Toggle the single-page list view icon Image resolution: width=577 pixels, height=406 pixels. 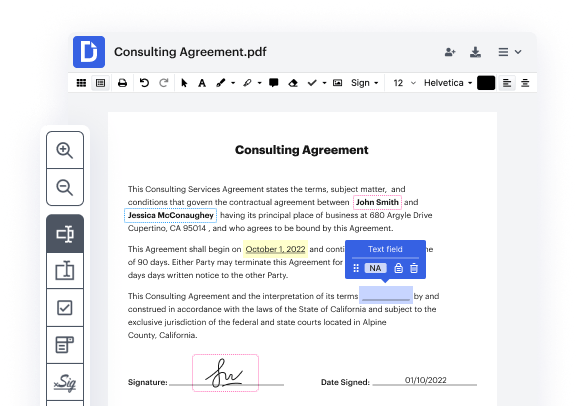[100, 83]
